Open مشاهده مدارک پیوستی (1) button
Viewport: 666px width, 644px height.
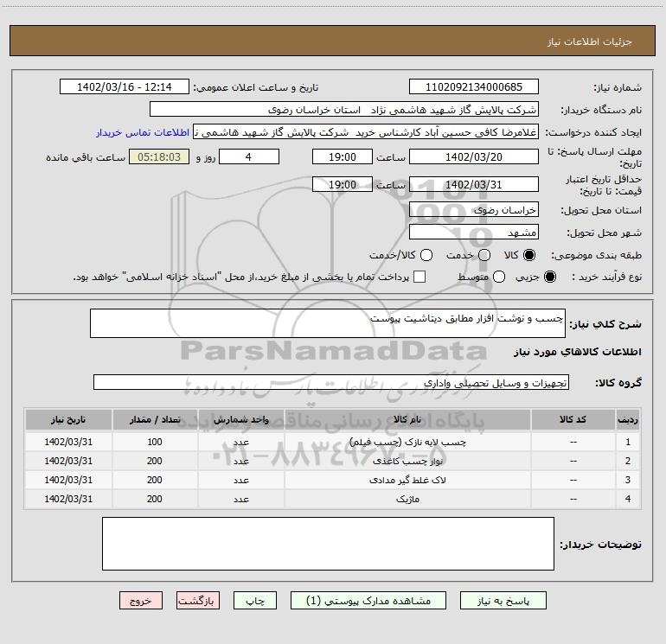[368, 601]
